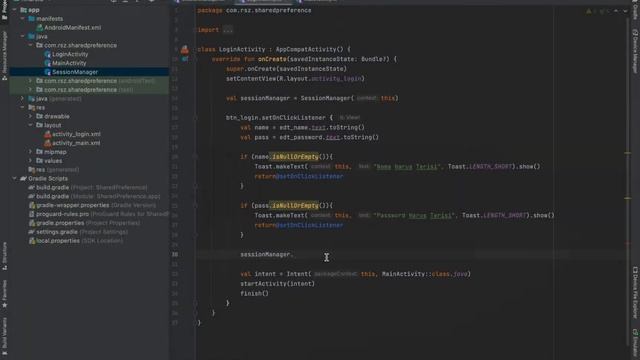The width and height of the screenshot is (640, 360).
Task: Open build.gradle for Module SharedPreference.app
Action: [98, 196]
